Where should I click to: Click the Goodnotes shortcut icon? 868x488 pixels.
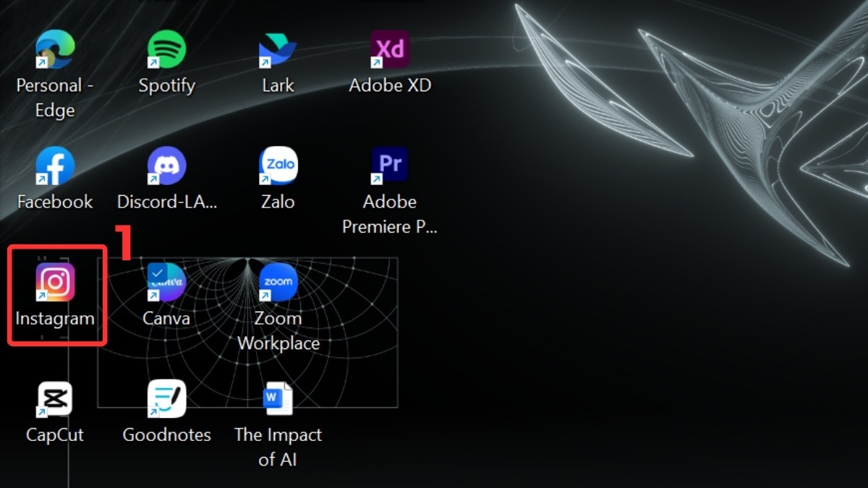[166, 399]
